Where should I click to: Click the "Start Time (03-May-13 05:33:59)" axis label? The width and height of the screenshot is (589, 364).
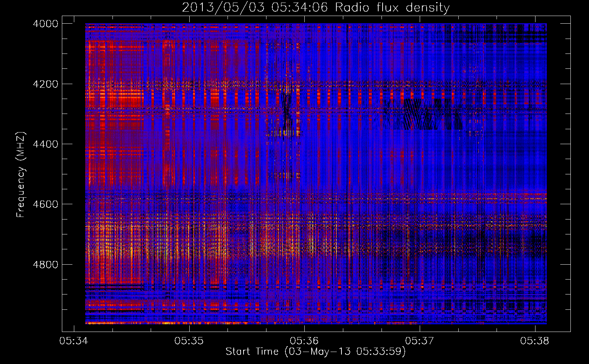click(x=316, y=352)
